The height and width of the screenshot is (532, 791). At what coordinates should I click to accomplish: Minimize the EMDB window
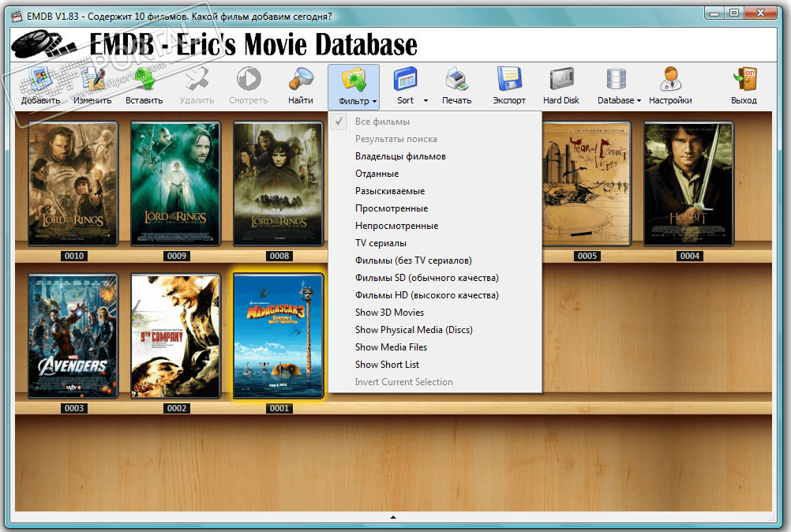tap(714, 13)
